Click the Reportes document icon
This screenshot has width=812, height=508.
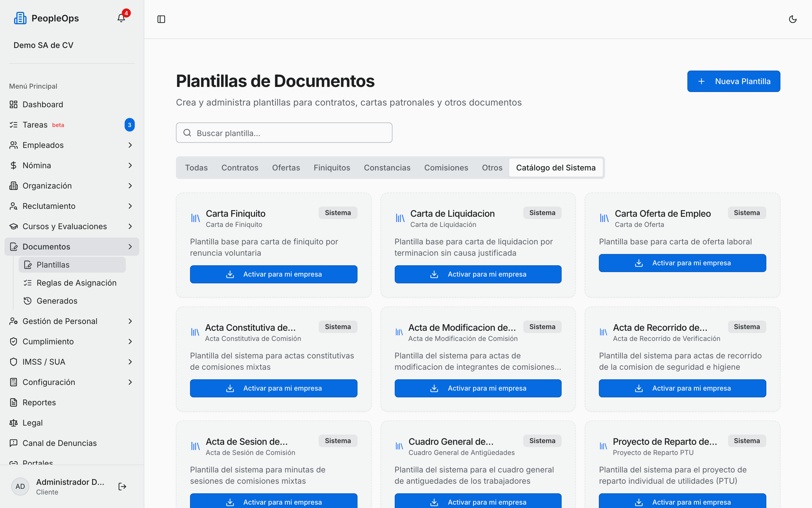point(14,402)
